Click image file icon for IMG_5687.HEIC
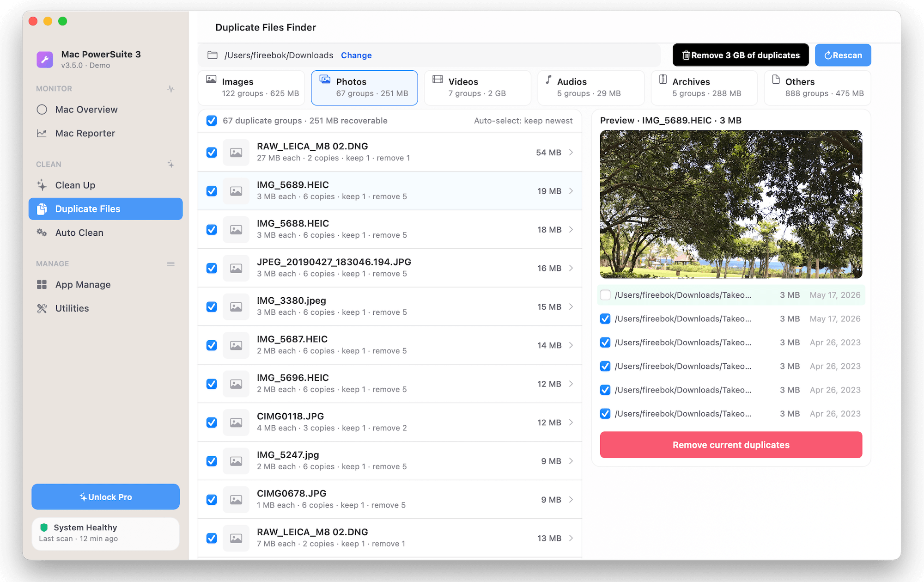The image size is (924, 582). (236, 345)
